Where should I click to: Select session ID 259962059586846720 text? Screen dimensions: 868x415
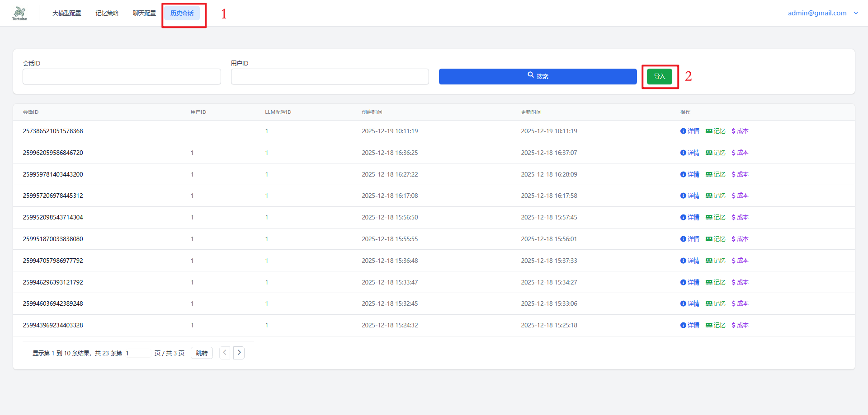click(53, 153)
